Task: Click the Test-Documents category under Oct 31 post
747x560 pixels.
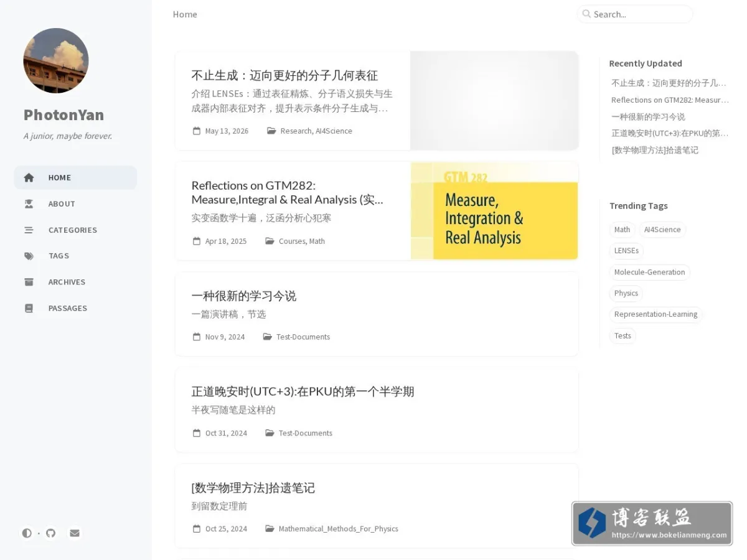Action: [x=306, y=433]
